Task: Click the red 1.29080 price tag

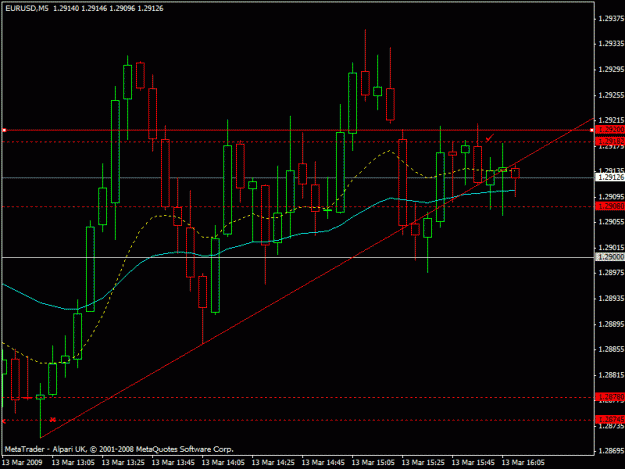Action: pyautogui.click(x=610, y=206)
